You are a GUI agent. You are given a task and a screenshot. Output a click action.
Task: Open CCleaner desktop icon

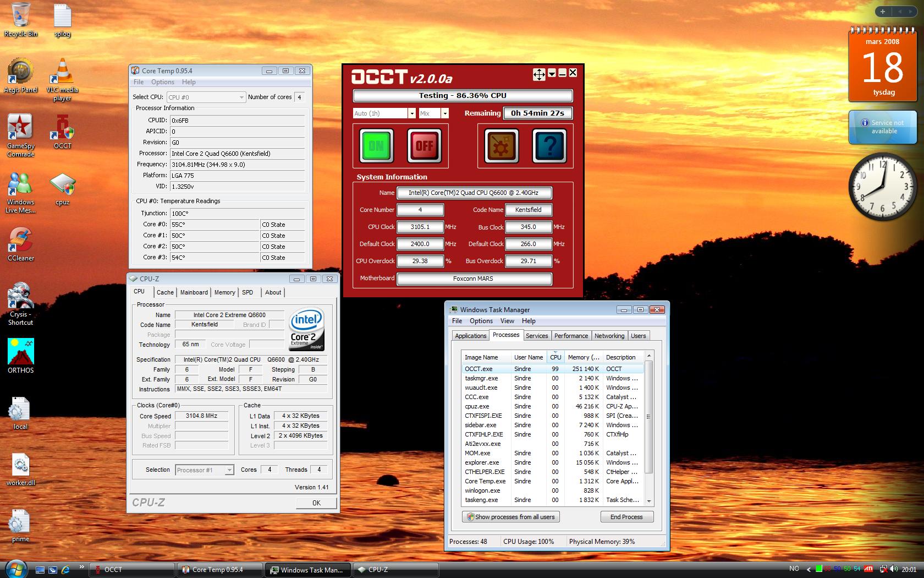21,244
